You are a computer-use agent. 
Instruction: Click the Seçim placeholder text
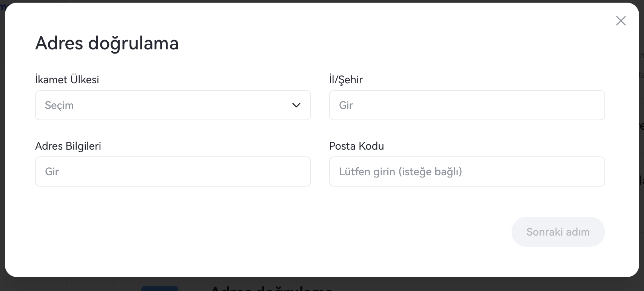tap(59, 105)
